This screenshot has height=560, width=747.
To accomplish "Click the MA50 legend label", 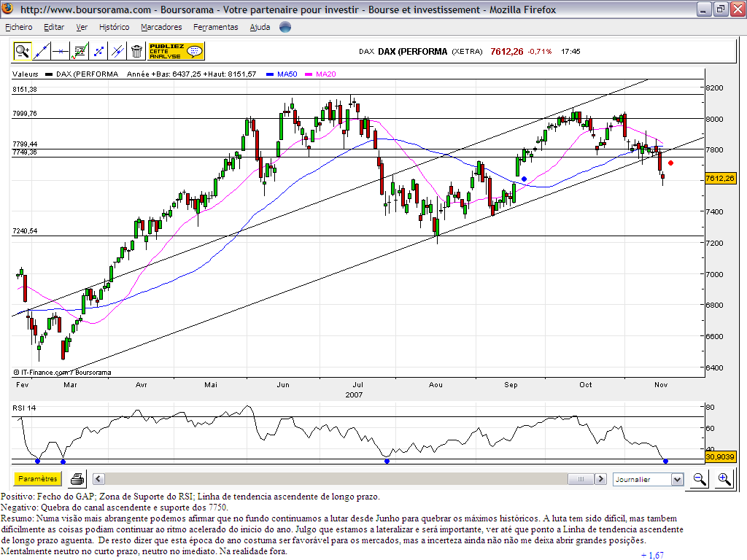I will [x=287, y=74].
